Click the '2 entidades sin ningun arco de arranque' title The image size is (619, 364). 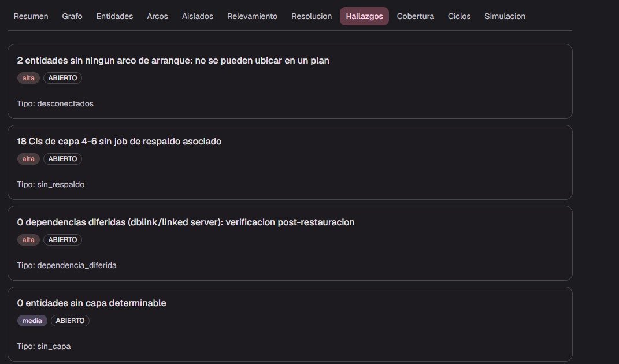click(x=173, y=61)
